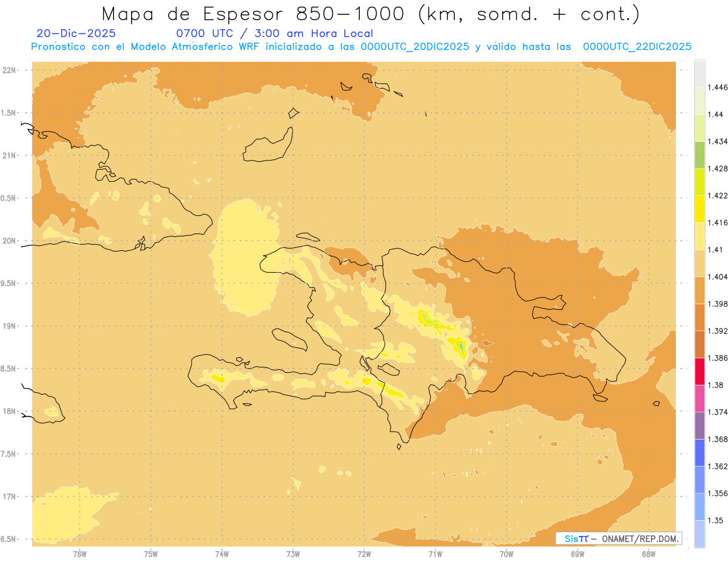Click the latitude label '21N'
The height and width of the screenshot is (562, 728).
click(10, 155)
